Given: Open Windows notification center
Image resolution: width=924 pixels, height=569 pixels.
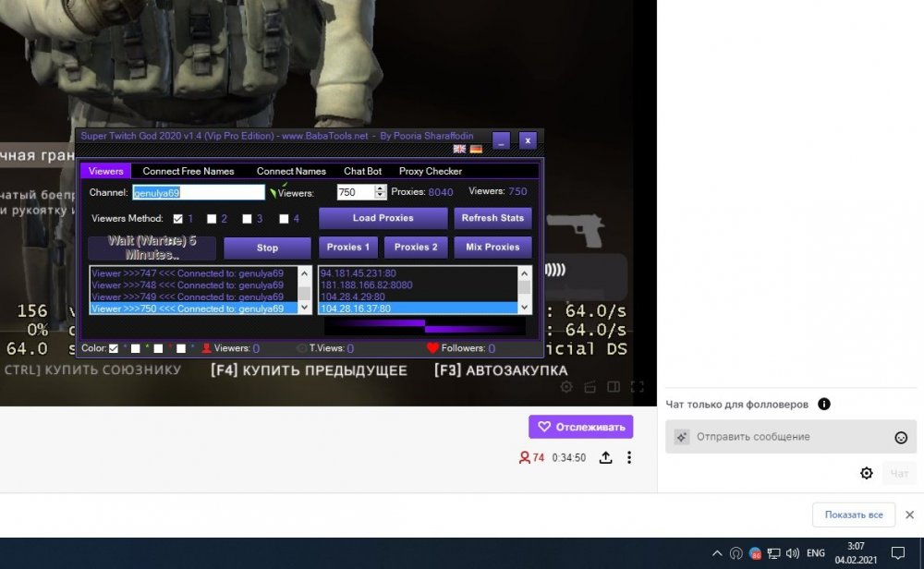Looking at the screenshot, I should pyautogui.click(x=899, y=553).
